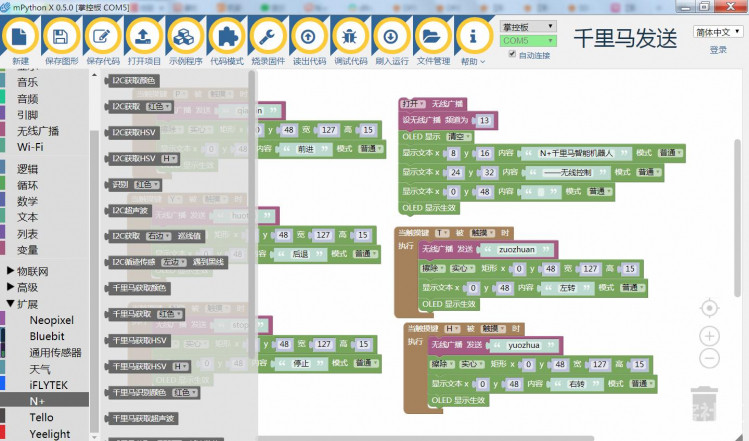Screen dimensions: 749x441
Task: Click the 保存代码 save code icon
Action: pos(103,37)
